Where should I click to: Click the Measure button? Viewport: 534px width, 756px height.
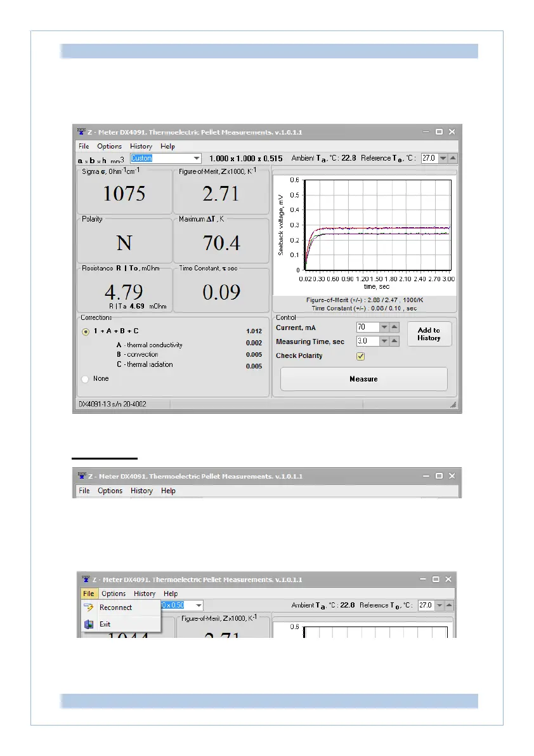coord(364,379)
